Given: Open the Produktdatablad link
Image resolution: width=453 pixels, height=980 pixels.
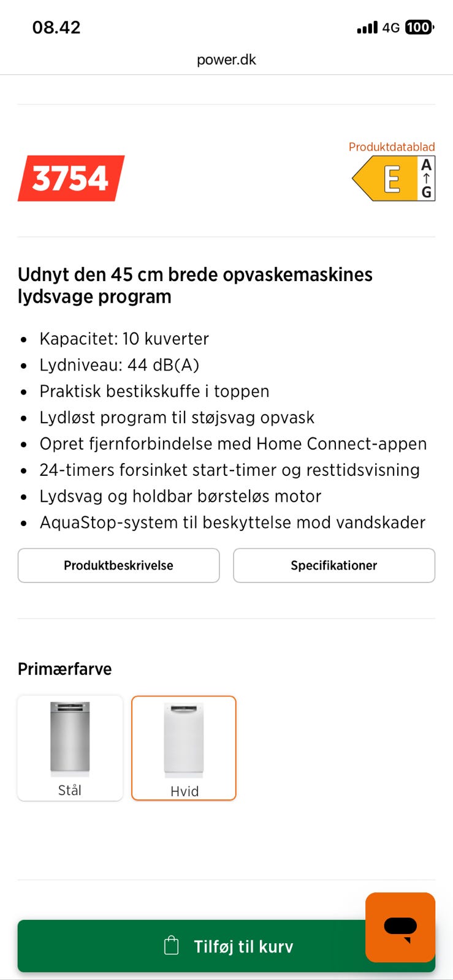Looking at the screenshot, I should (x=392, y=147).
